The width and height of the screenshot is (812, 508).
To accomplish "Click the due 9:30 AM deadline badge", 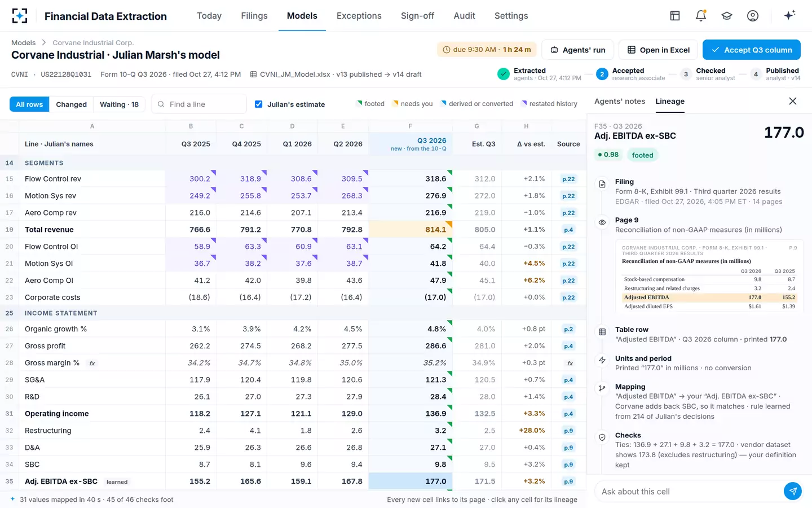I will 487,50.
